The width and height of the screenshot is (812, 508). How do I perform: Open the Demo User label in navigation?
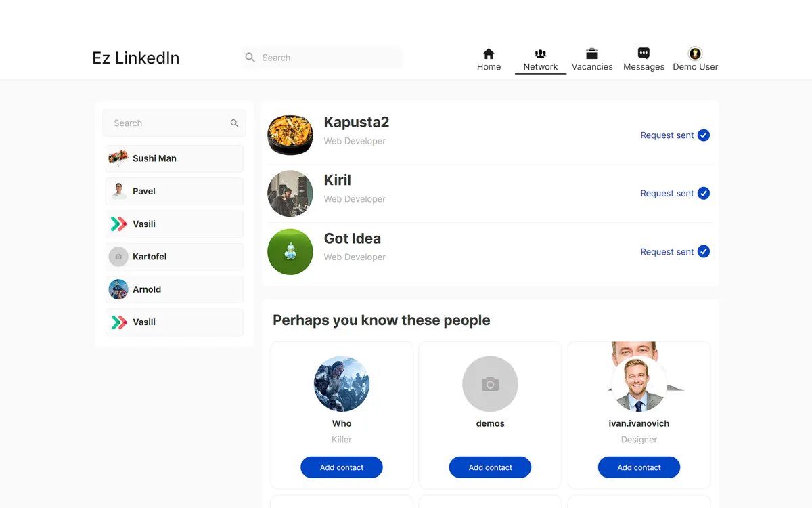click(695, 67)
